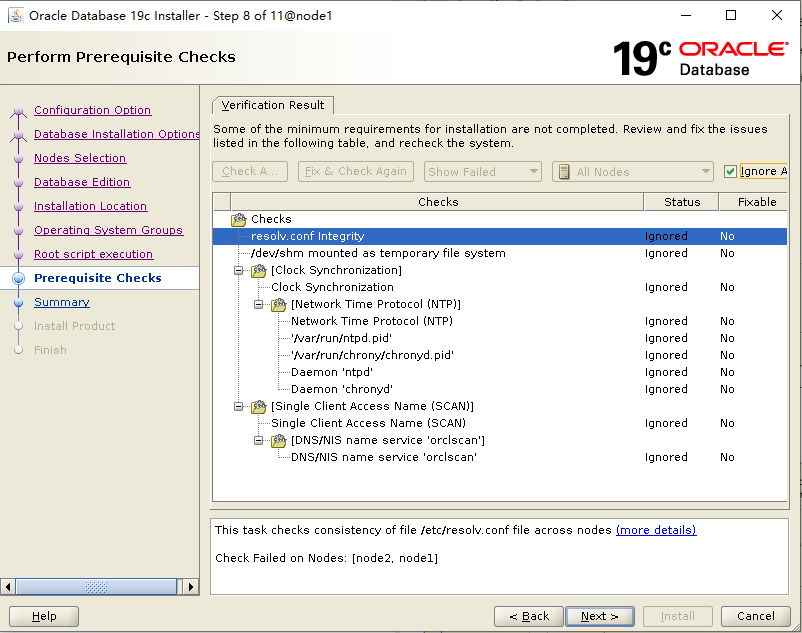Click the top-level Checks folder icon
The height and width of the screenshot is (633, 802).
[x=239, y=219]
